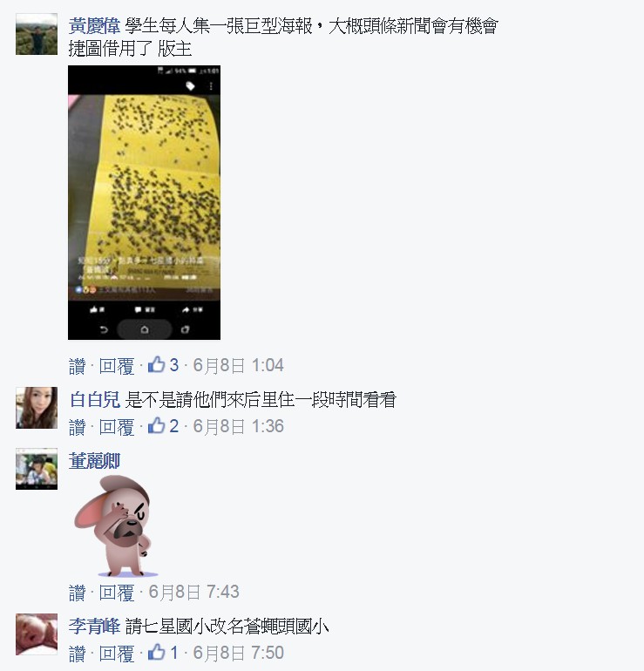
Task: Reply to 董麗卿's sticker comment
Action: (117, 593)
